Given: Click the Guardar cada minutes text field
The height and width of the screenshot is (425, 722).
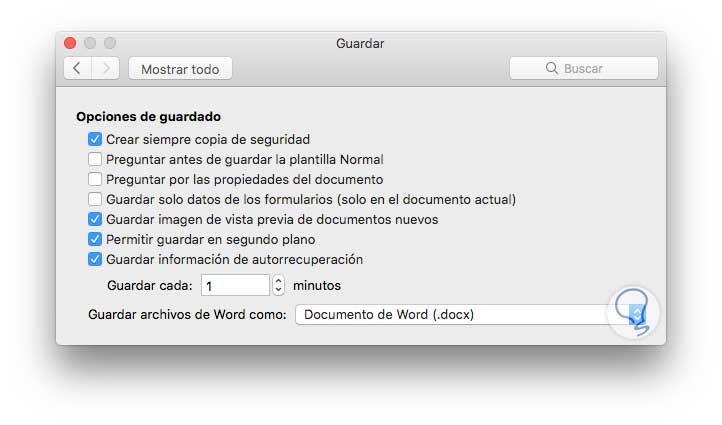Looking at the screenshot, I should (235, 285).
